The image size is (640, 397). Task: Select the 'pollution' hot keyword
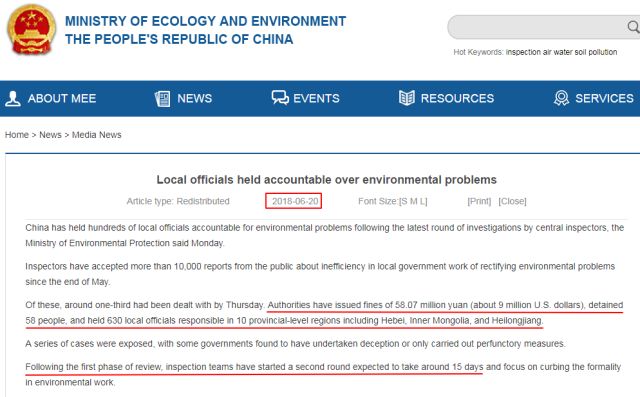pyautogui.click(x=602, y=52)
